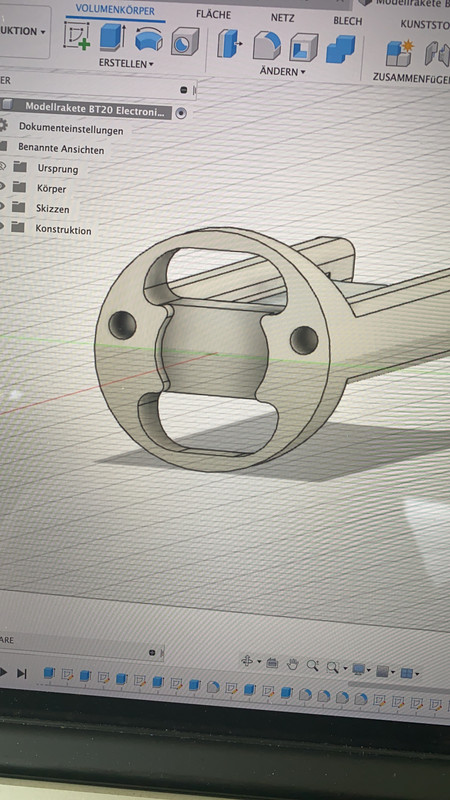The width and height of the screenshot is (450, 800).
Task: Select the Revolve tool
Action: coord(149,39)
